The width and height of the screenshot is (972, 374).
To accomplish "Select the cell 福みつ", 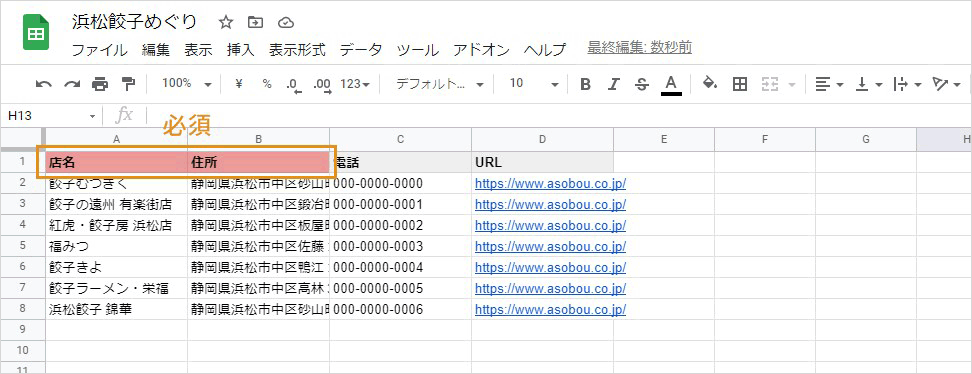I will click(117, 246).
